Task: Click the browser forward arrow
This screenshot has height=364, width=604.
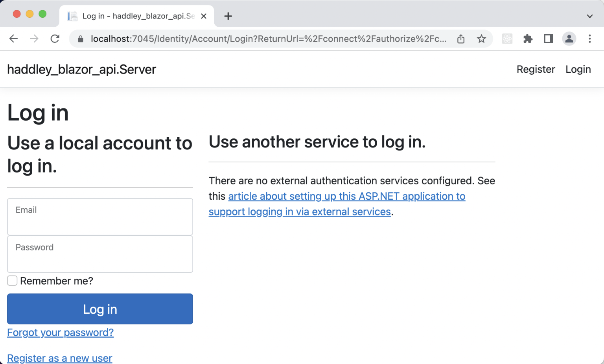Action: [x=34, y=39]
